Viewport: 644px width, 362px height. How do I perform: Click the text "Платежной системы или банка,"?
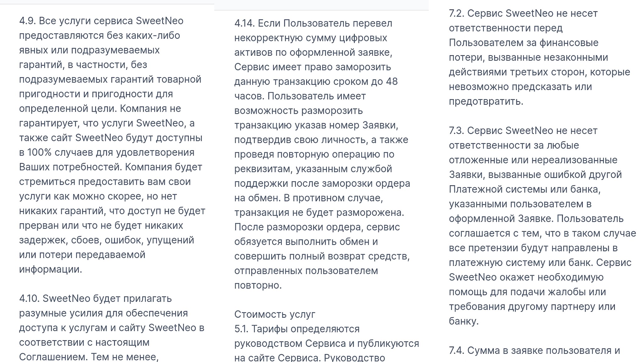525,189
